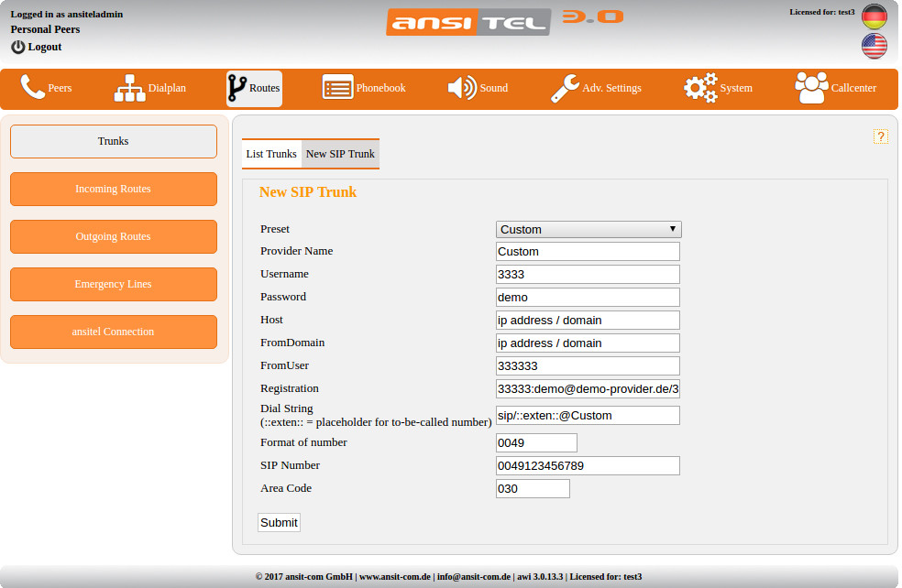
Task: Select the Routes branch icon
Action: click(x=236, y=88)
